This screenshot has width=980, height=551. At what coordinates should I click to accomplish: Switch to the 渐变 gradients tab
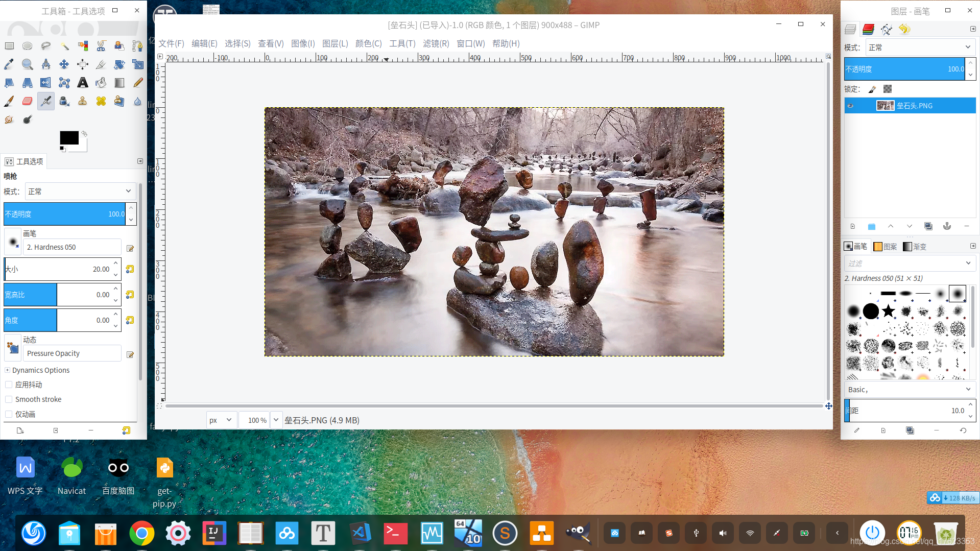[915, 247]
